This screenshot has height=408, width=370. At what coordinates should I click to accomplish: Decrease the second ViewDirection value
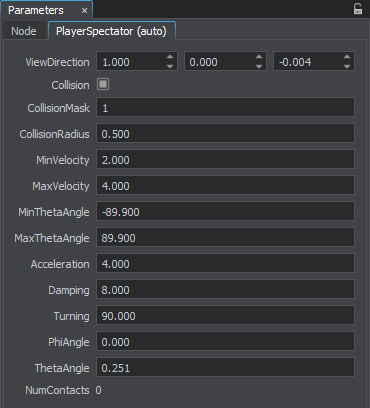[259, 66]
